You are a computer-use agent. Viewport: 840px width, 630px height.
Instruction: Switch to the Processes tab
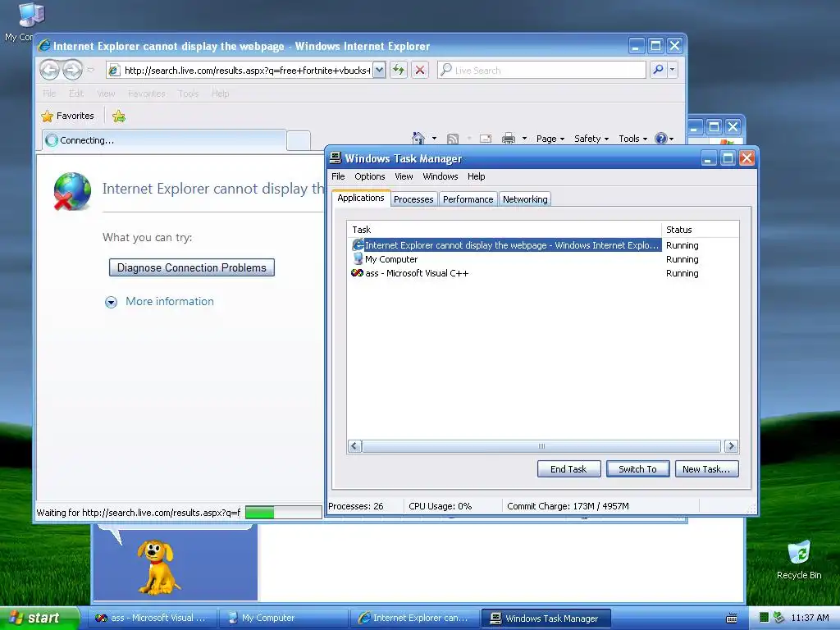413,199
